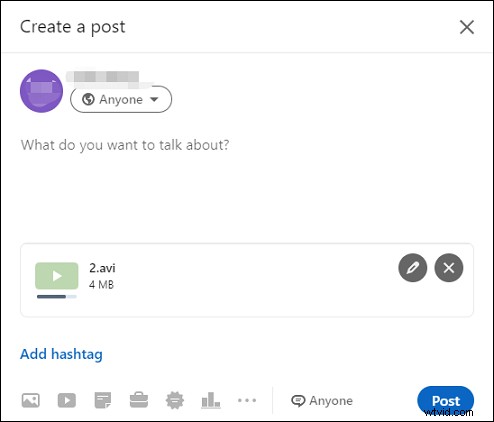Create a poll using the bar chart icon
This screenshot has width=494, height=422.
pyautogui.click(x=211, y=400)
